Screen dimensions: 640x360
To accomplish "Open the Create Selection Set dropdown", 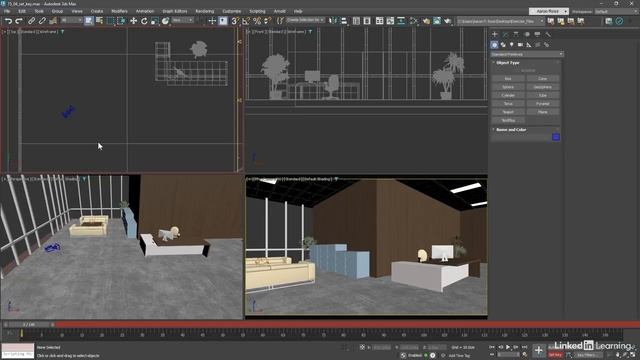I will 305,20.
